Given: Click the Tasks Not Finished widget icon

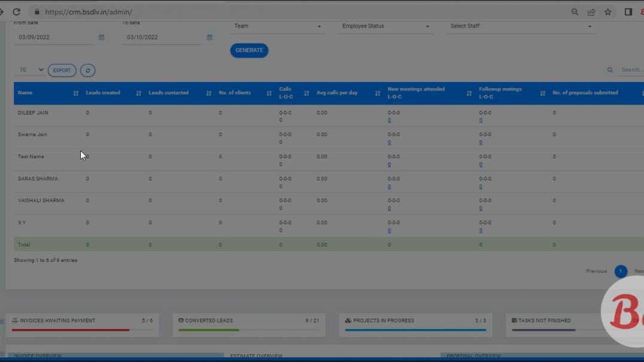Looking at the screenshot, I should click(513, 320).
